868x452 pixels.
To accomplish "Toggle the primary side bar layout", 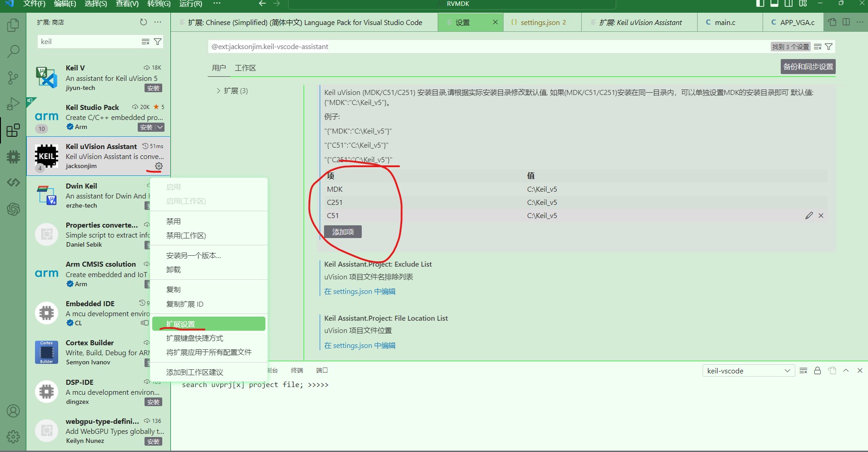I will (760, 4).
